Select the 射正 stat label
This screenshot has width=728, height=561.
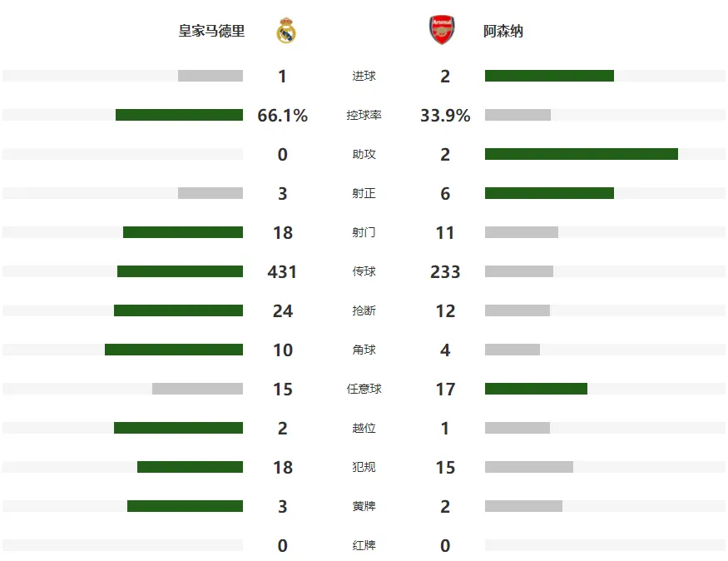[x=364, y=193]
